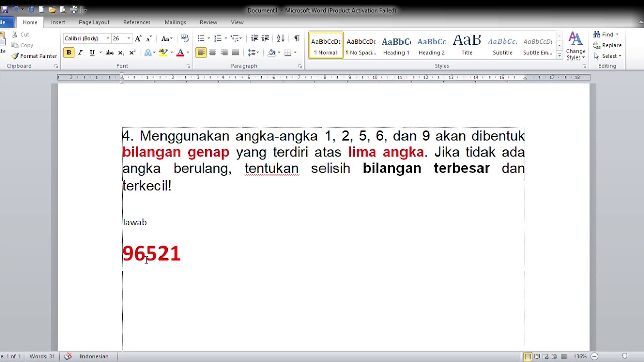Grow the font size
Screen dimensions: 644x362
(x=139, y=39)
